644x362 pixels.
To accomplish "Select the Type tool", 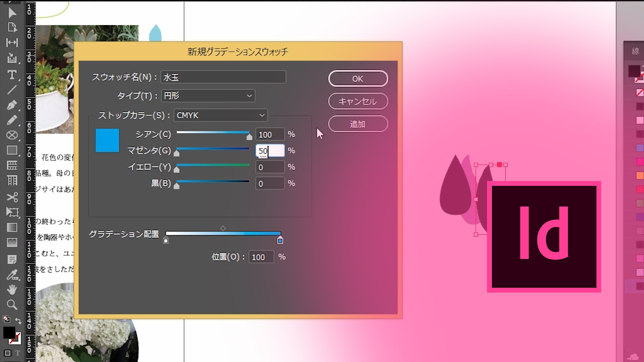I will click(12, 75).
